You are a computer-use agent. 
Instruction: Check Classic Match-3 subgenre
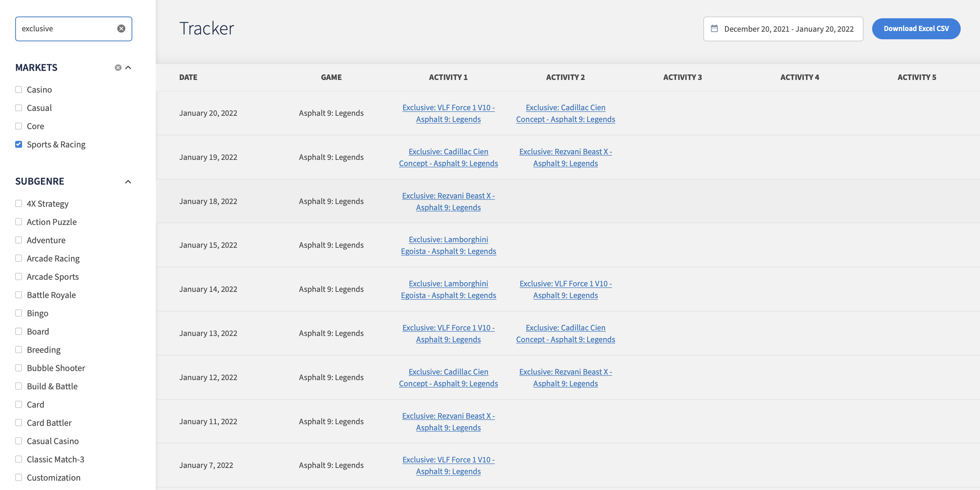tap(19, 459)
